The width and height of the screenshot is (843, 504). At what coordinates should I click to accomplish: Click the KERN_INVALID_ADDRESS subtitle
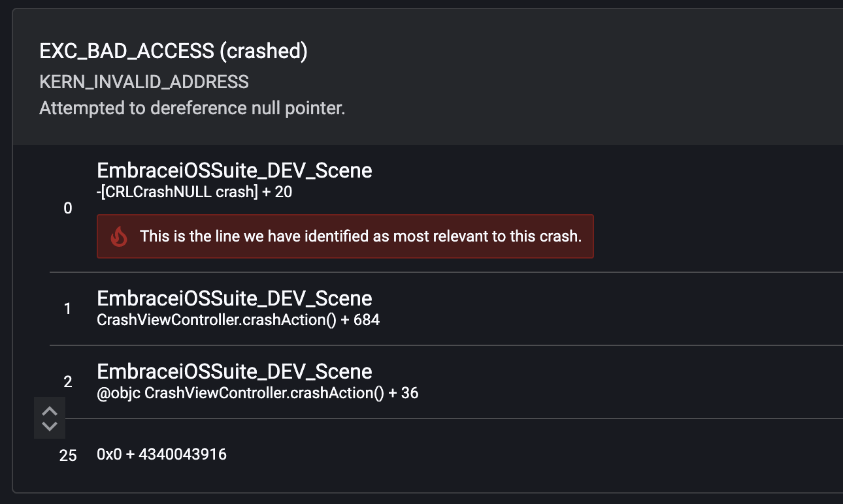point(144,82)
